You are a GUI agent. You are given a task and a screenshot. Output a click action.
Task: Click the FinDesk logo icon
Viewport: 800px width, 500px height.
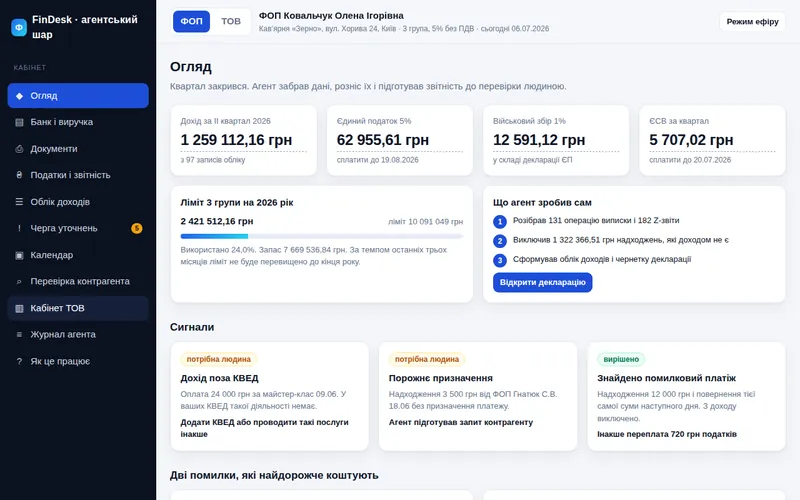19,27
